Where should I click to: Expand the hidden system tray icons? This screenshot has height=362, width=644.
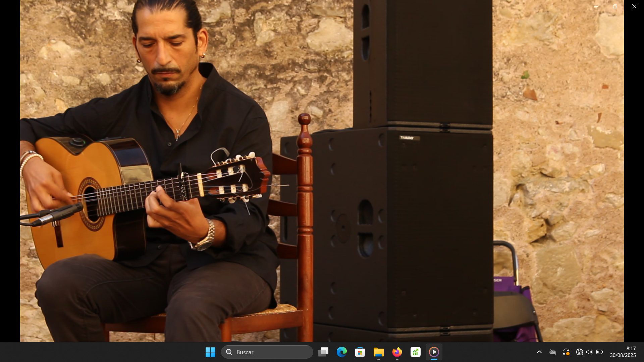pyautogui.click(x=539, y=352)
